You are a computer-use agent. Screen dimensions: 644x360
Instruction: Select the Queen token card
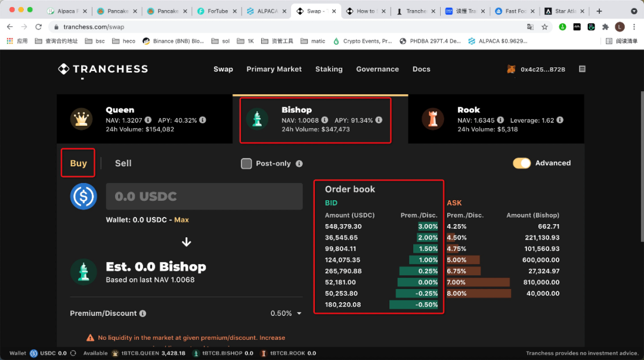[144, 119]
